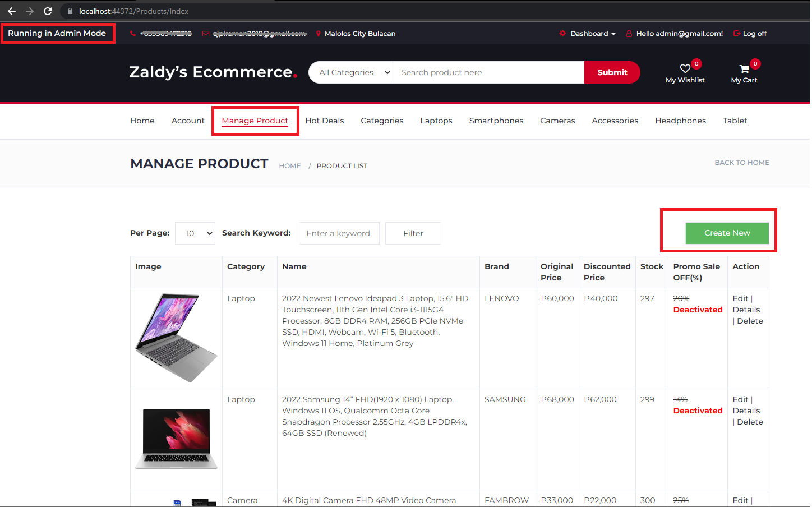Viewport: 812px width, 507px height.
Task: Delete the Samsung 14 inch FHD laptop
Action: click(749, 421)
